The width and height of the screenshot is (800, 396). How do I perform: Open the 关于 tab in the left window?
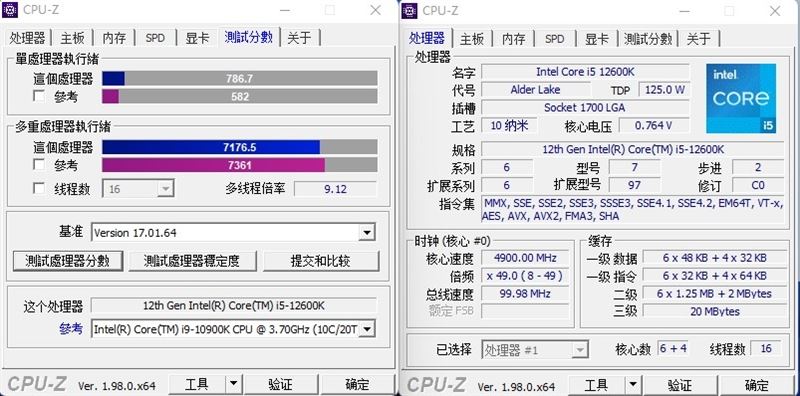pos(299,38)
